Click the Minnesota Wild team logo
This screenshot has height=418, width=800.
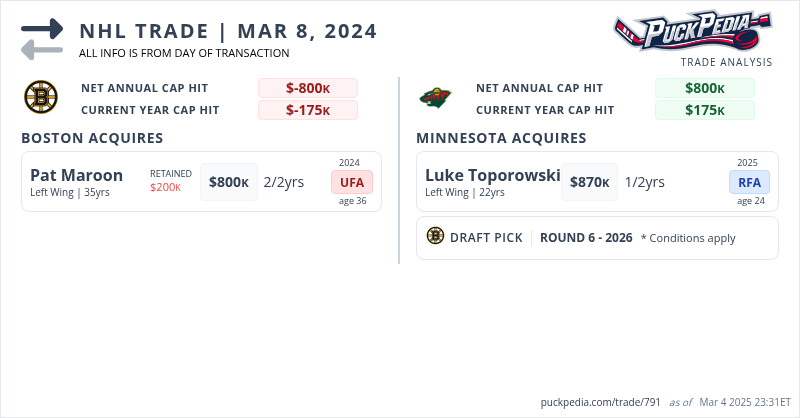[437, 98]
